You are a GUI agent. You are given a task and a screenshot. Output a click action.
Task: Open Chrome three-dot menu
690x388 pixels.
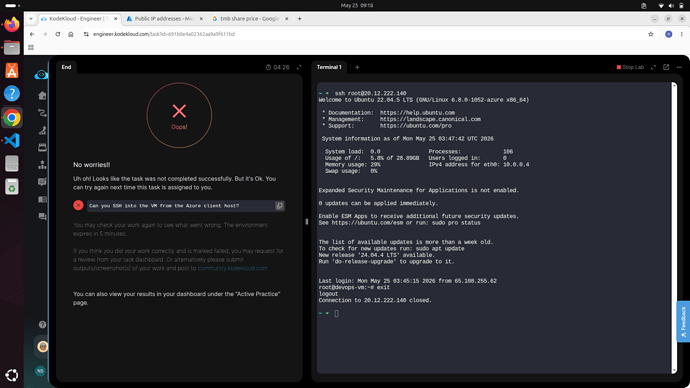pyautogui.click(x=682, y=34)
